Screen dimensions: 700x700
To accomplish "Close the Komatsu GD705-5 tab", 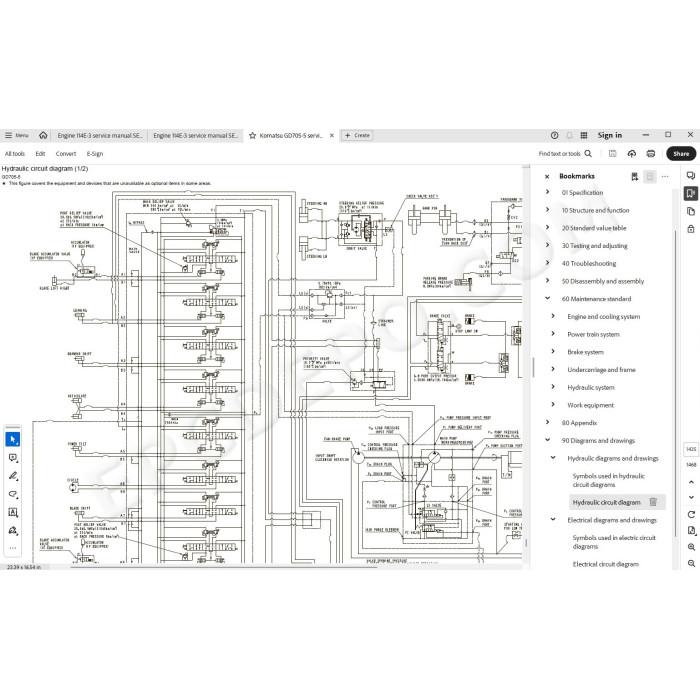I will pos(332,135).
